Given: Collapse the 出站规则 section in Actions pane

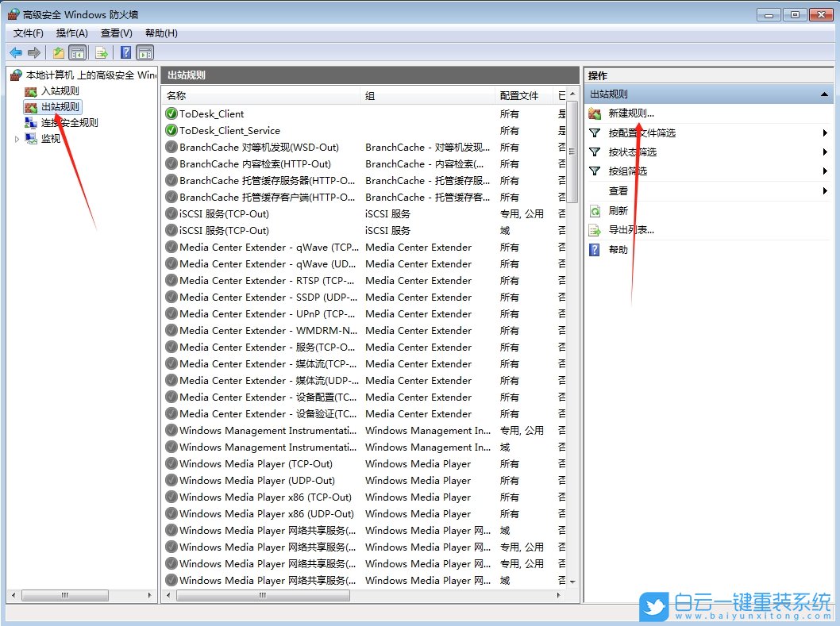Looking at the screenshot, I should (x=826, y=94).
